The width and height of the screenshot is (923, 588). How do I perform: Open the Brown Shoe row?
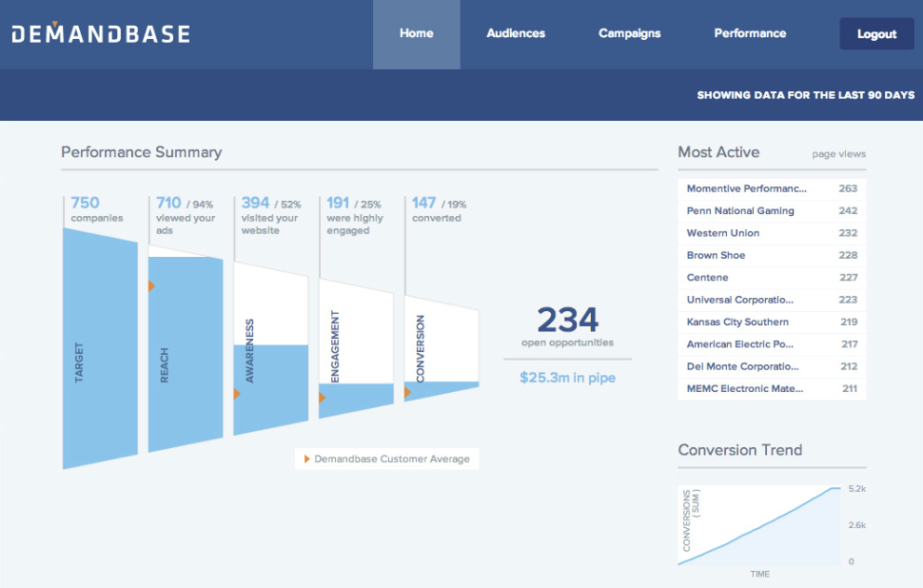tap(772, 255)
